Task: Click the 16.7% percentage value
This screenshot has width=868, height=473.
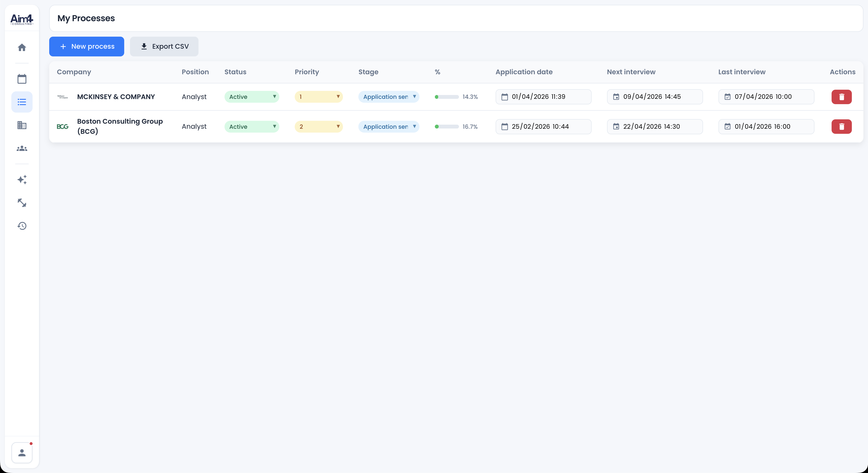Action: pyautogui.click(x=470, y=127)
